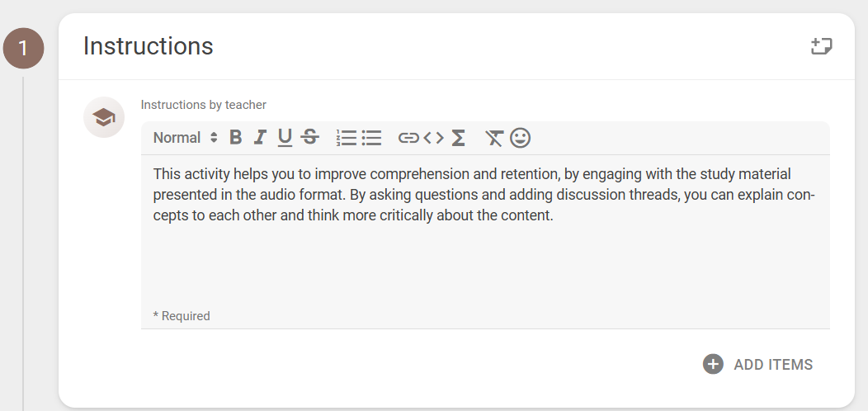Click the add note icon in Instructions header
Image resolution: width=868 pixels, height=411 pixels.
pos(822,46)
